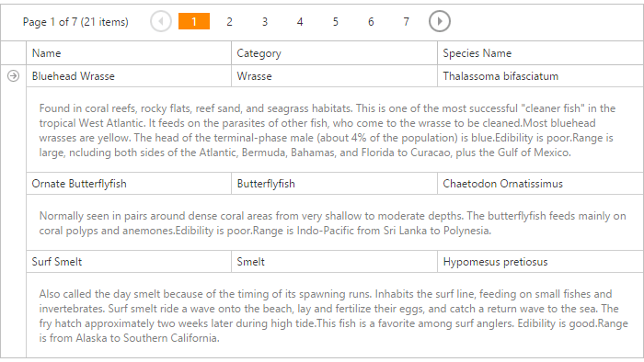Image resolution: width=644 pixels, height=362 pixels.
Task: Click the Bluehead Wrasse description preview text
Action: tap(327, 130)
